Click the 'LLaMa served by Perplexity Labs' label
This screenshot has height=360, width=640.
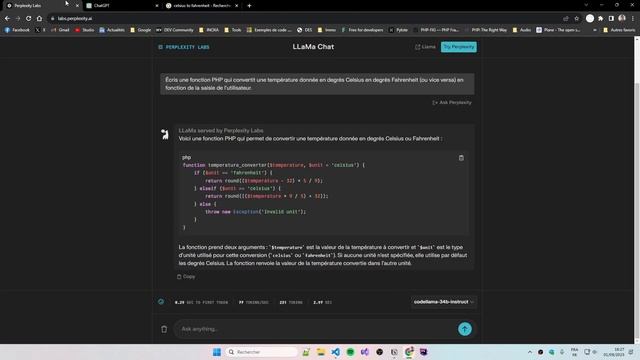(x=221, y=131)
